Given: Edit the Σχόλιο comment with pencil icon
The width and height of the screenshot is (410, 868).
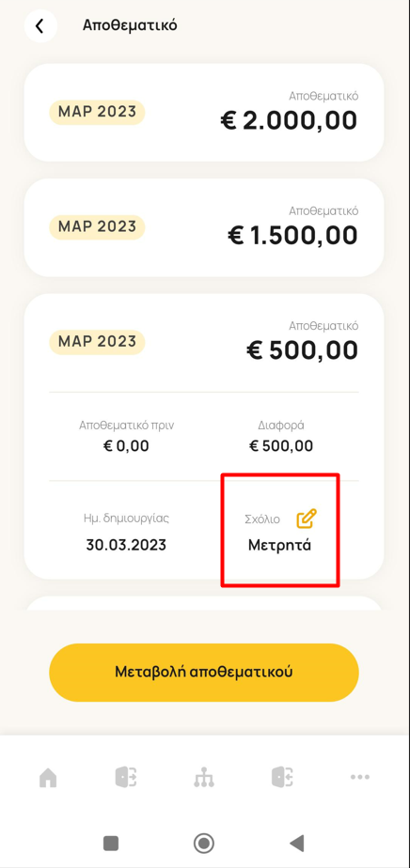Looking at the screenshot, I should (x=307, y=519).
